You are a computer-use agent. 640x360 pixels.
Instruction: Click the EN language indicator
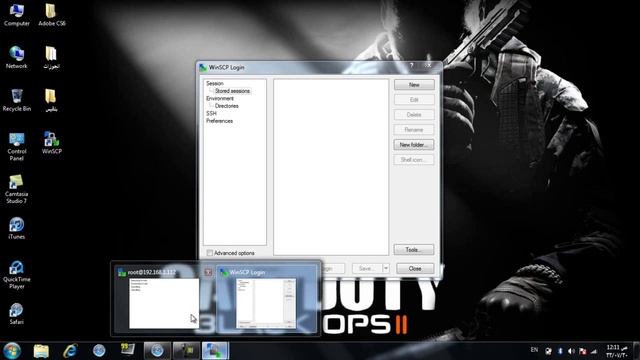[x=534, y=350]
